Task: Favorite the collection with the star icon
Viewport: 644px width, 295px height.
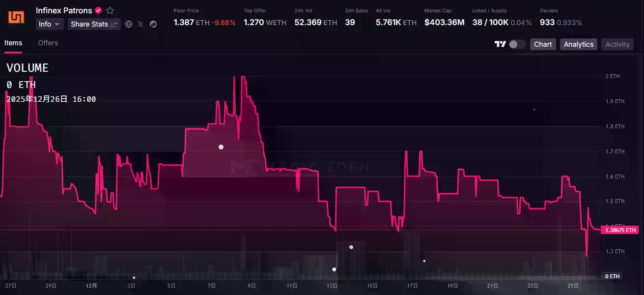Action: point(110,10)
